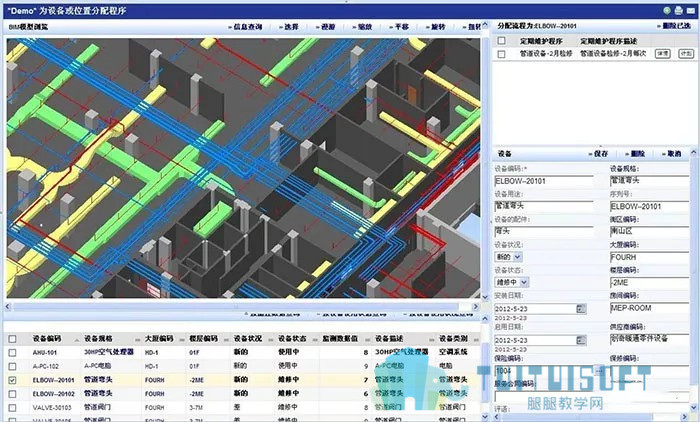The image size is (700, 422).
Task: Check the VALVE-30103 row checkbox
Action: 12,408
